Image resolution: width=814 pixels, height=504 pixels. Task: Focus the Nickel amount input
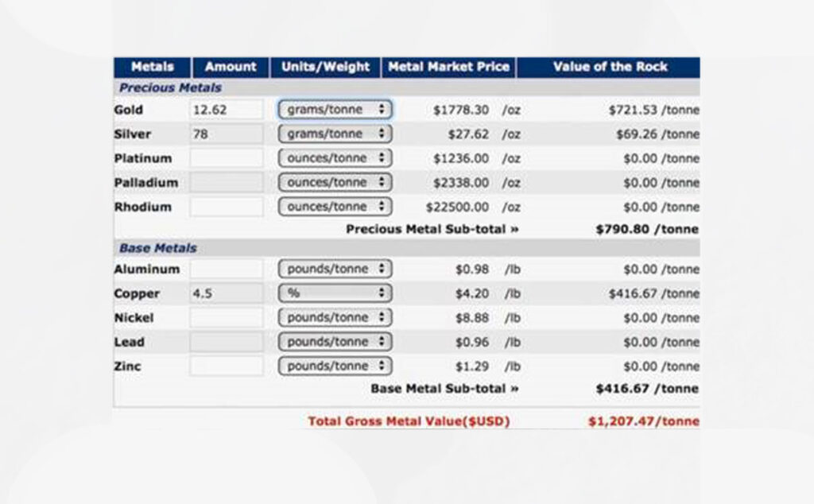[x=226, y=318]
